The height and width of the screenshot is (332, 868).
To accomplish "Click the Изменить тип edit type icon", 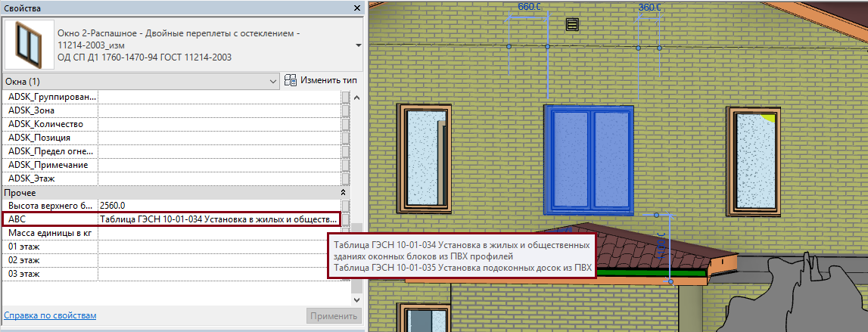I will (291, 81).
